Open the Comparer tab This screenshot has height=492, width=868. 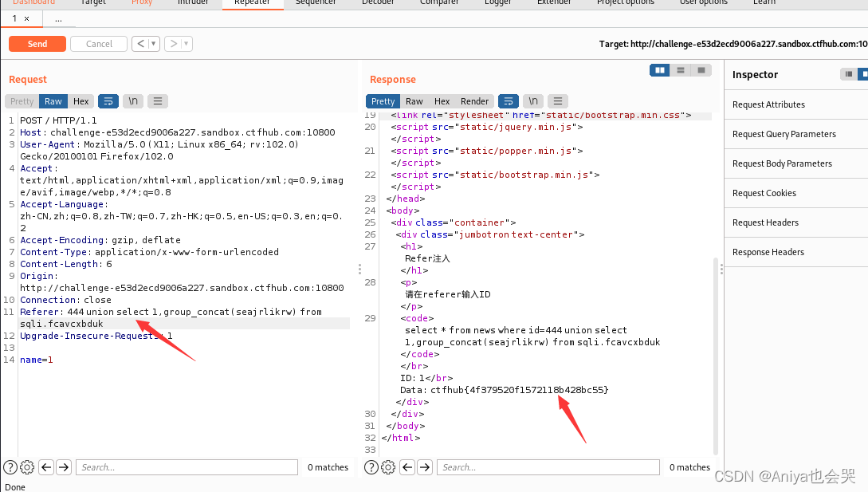[x=439, y=2]
